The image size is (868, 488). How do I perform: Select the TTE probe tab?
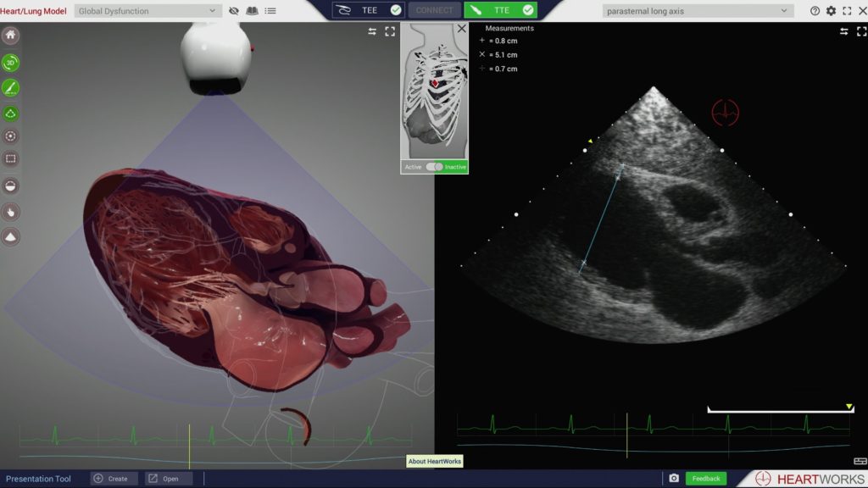point(500,10)
